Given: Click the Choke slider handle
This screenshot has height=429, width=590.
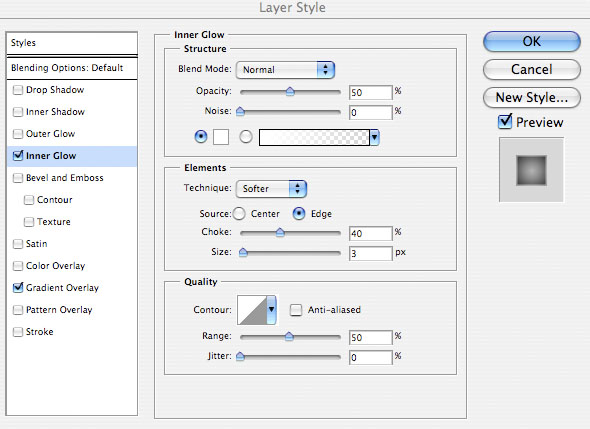Looking at the screenshot, I should (x=280, y=232).
